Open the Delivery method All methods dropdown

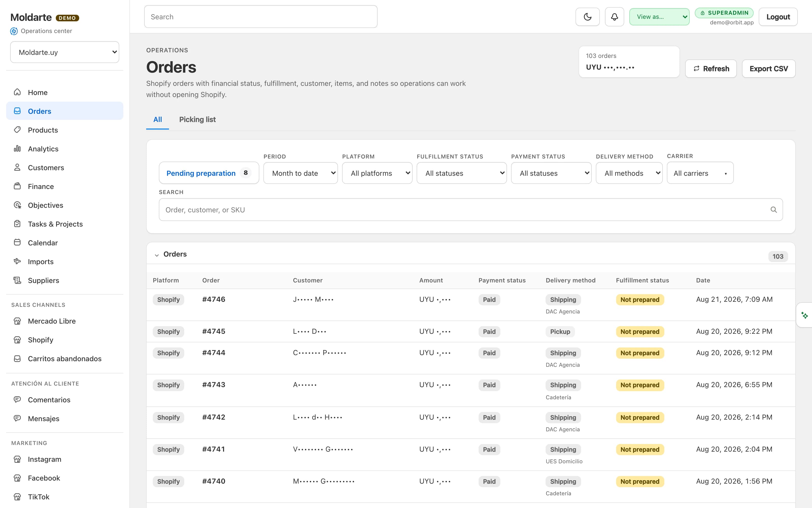click(629, 173)
